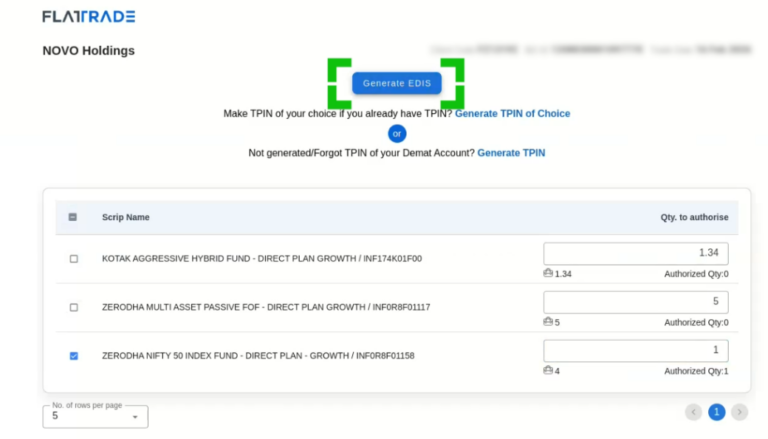Click the round 'or' separator badge

point(397,133)
